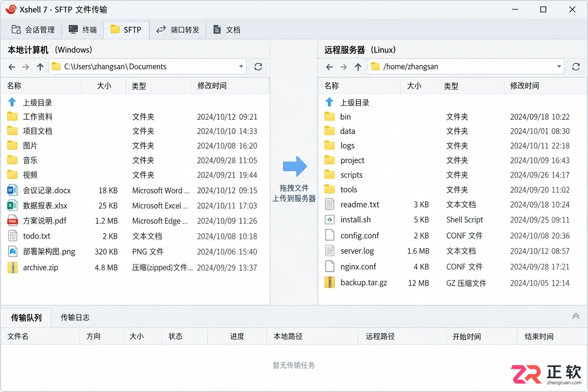
Task: Select the remote data folder
Action: pos(452,131)
